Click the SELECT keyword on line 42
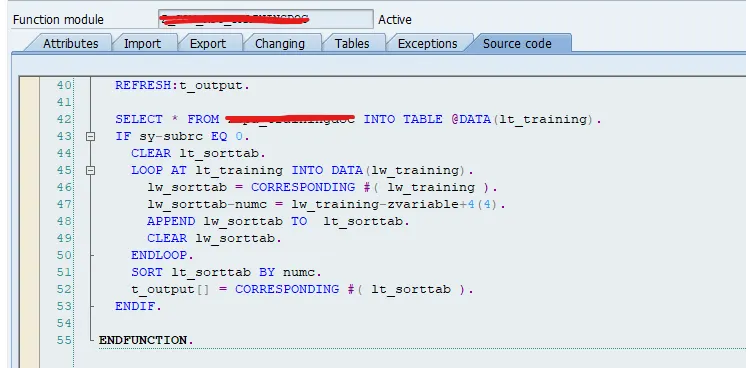Viewport: 746px width, 368px height. point(139,119)
